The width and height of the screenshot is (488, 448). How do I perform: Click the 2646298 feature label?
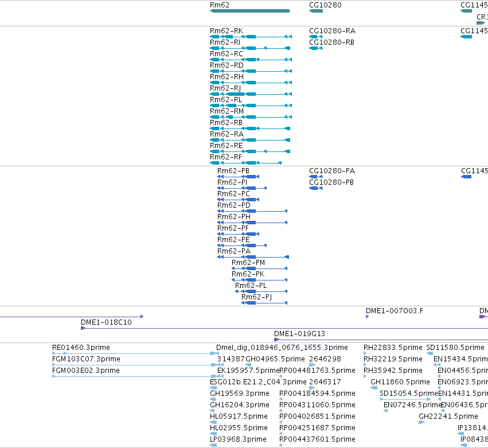[325, 359]
